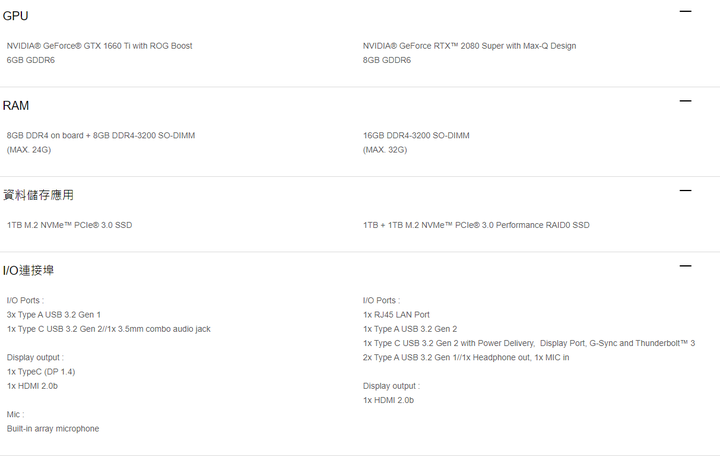
Task: Click the GPU section heading
Action: point(16,16)
